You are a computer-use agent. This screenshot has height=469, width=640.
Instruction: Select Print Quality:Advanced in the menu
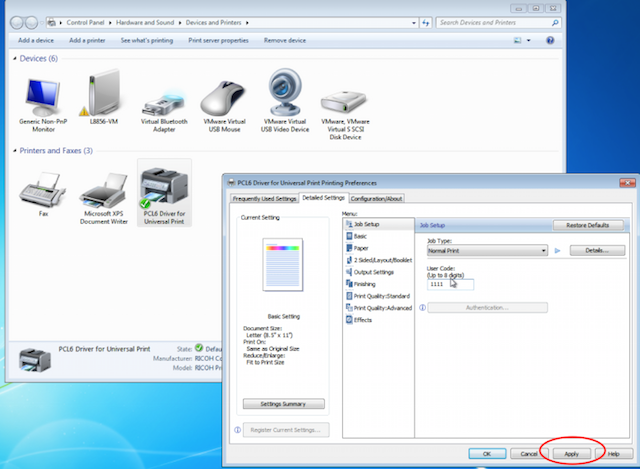tap(379, 308)
